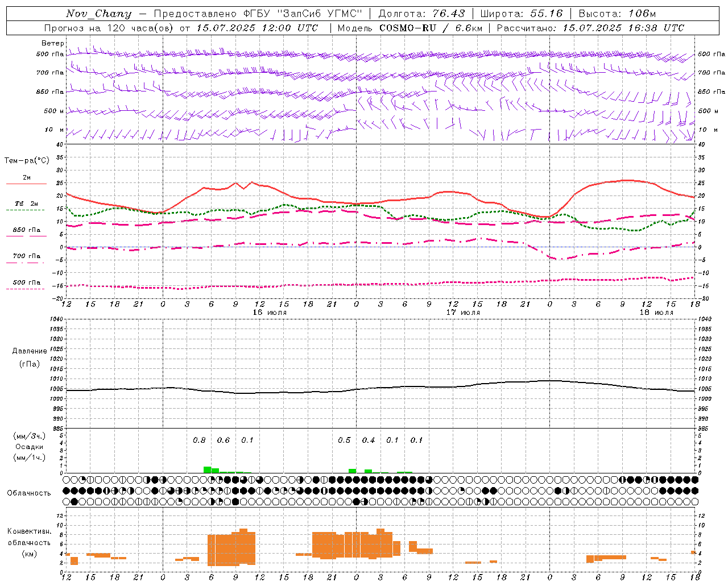Click the 500 гПа entry in temperature legend
Viewport: 728px width, 582px height.
(26, 282)
